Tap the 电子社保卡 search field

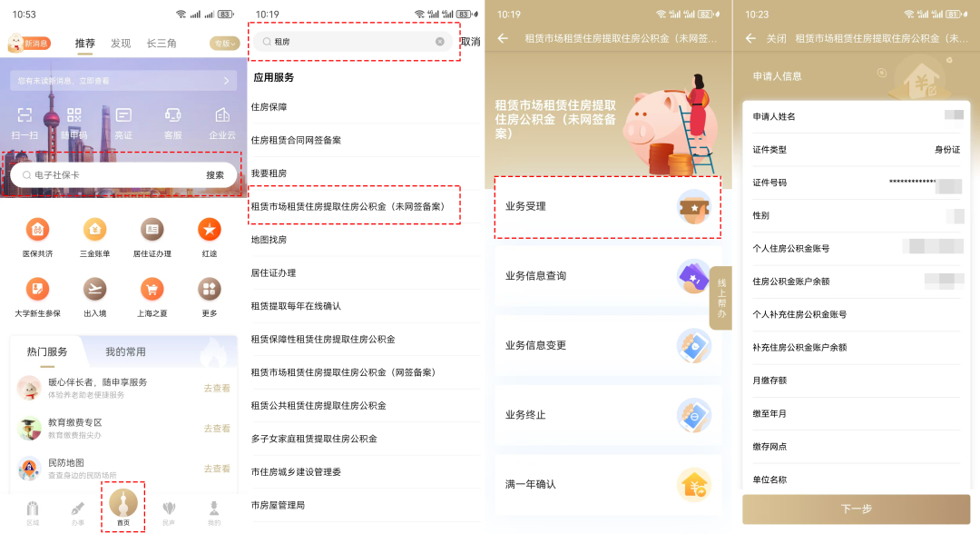click(109, 175)
